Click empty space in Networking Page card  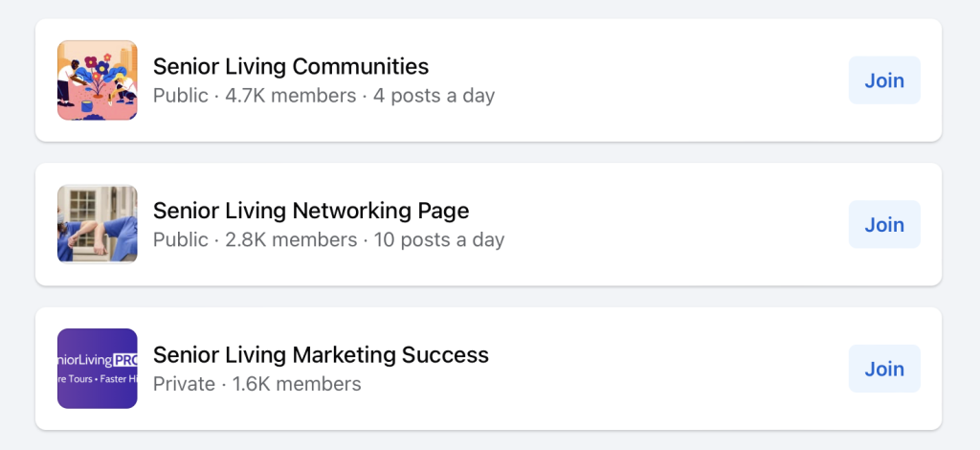coord(670,225)
